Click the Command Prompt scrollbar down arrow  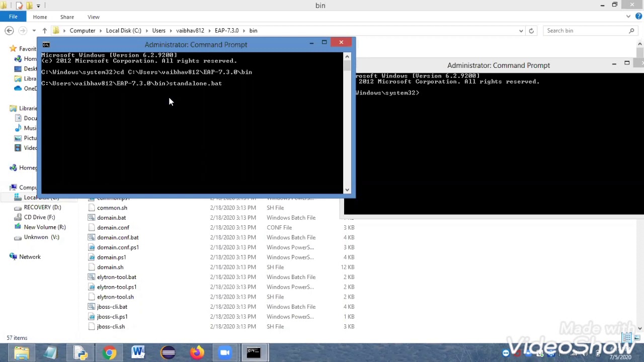347,190
